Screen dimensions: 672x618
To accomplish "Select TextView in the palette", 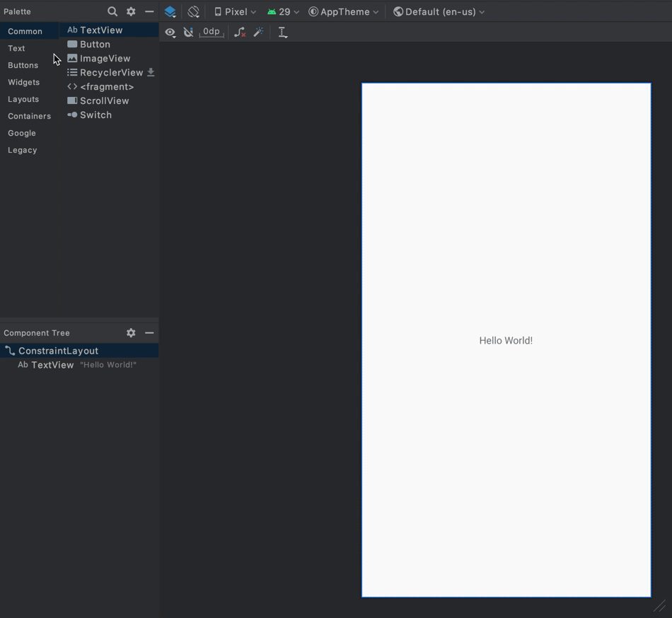I will (109, 30).
